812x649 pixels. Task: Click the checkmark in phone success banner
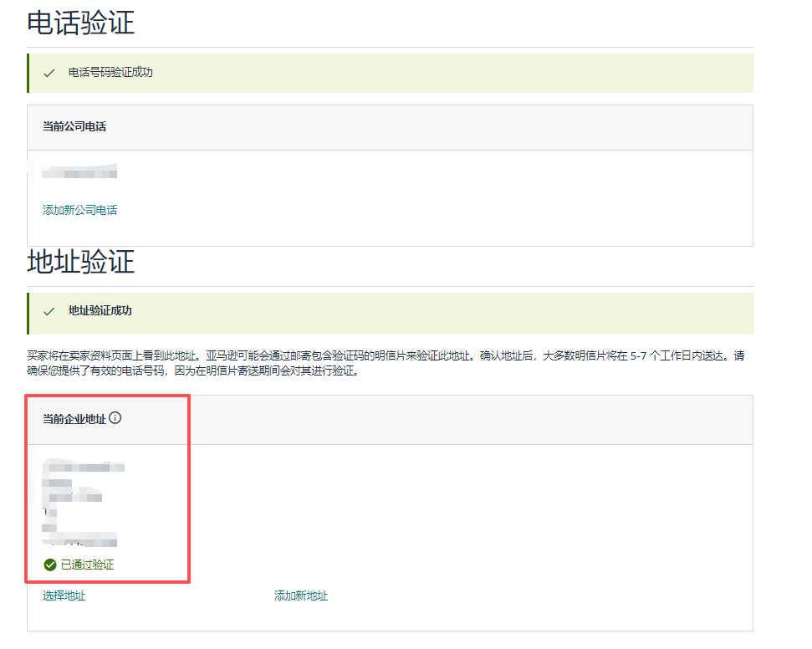pyautogui.click(x=49, y=73)
